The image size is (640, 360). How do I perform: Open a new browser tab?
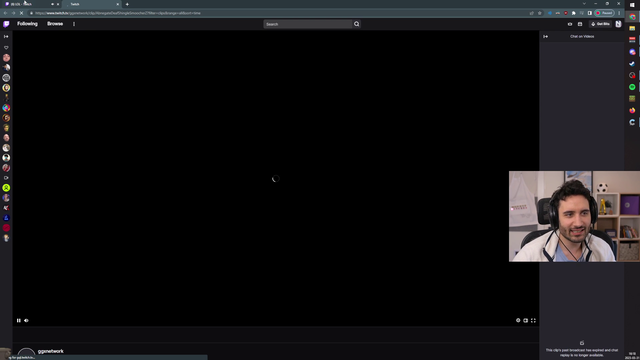[x=127, y=4]
